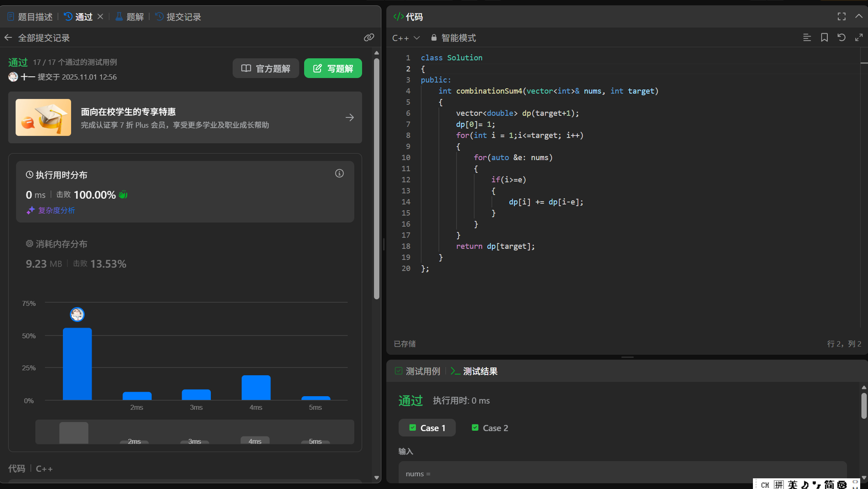Viewport: 868px width, 489px height.
Task: Click the 官方题解 button
Action: tap(265, 68)
